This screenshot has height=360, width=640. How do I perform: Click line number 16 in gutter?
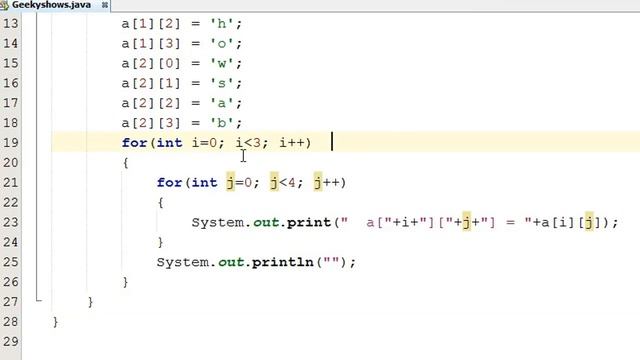click(11, 83)
